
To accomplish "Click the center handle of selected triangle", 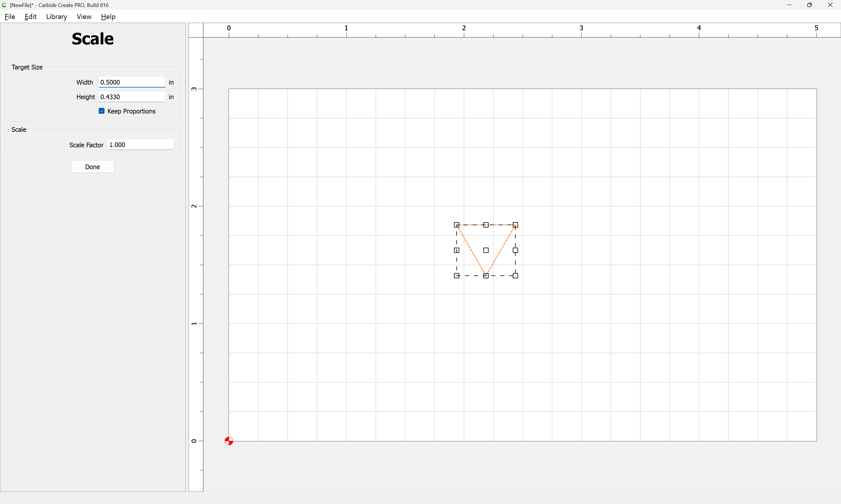I will point(486,250).
